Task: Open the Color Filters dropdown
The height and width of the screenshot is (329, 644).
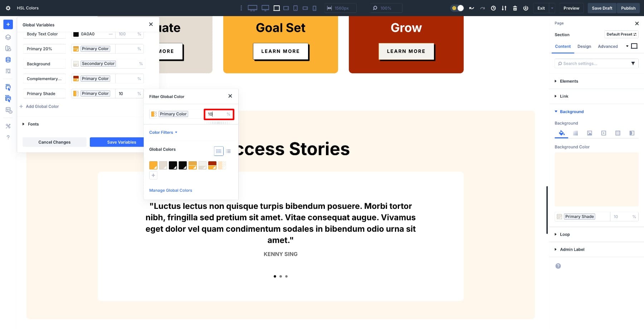Action: tap(163, 132)
